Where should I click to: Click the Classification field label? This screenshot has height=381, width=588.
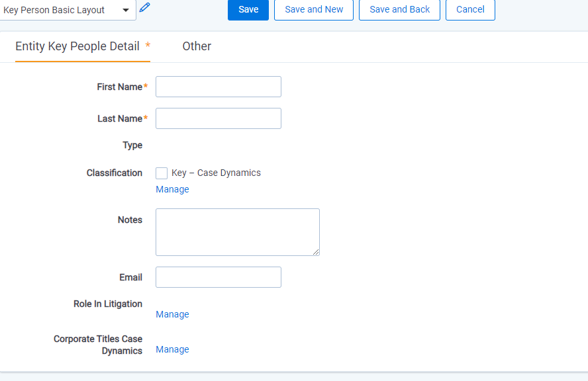point(115,173)
